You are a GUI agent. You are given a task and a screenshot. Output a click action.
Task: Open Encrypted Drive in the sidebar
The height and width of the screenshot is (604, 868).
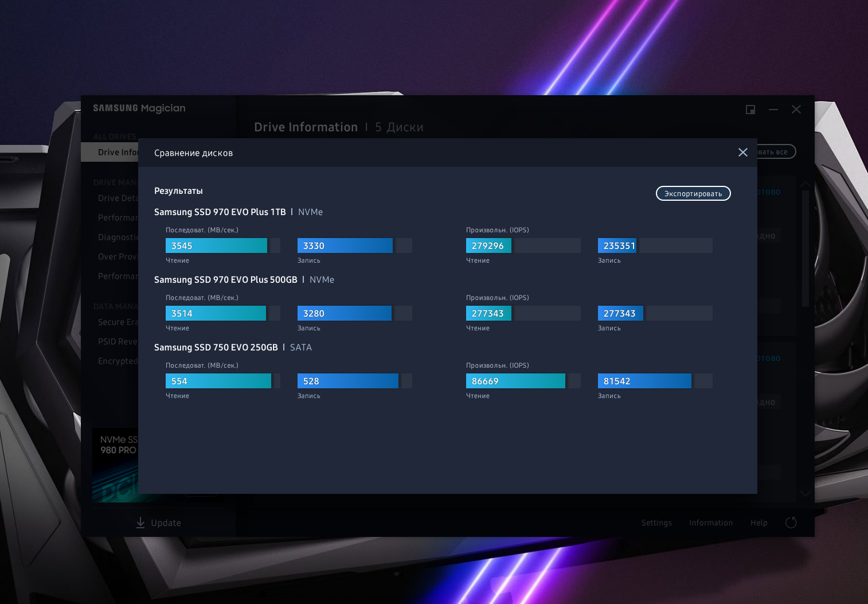click(x=118, y=361)
